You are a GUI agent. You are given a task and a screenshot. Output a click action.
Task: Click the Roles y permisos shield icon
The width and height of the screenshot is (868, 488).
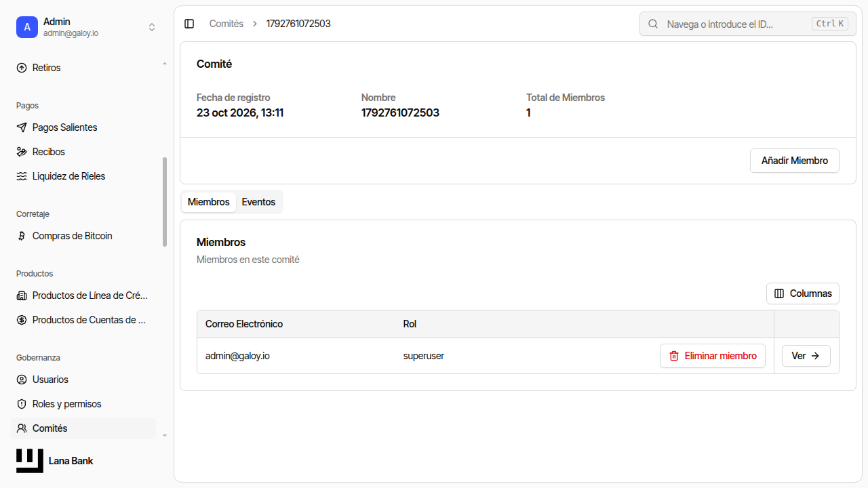(22, 404)
